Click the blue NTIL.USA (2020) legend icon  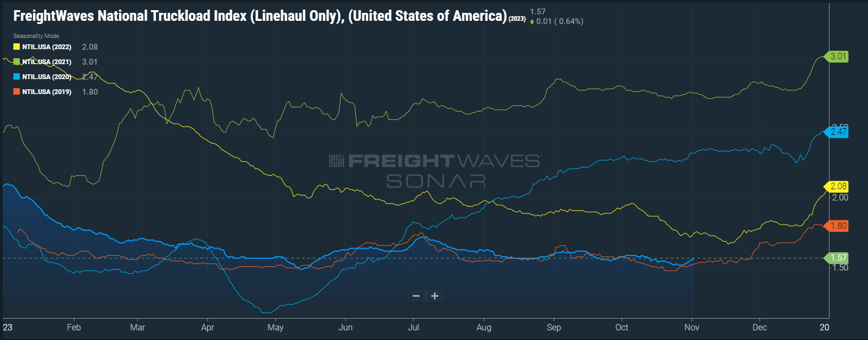(16, 76)
